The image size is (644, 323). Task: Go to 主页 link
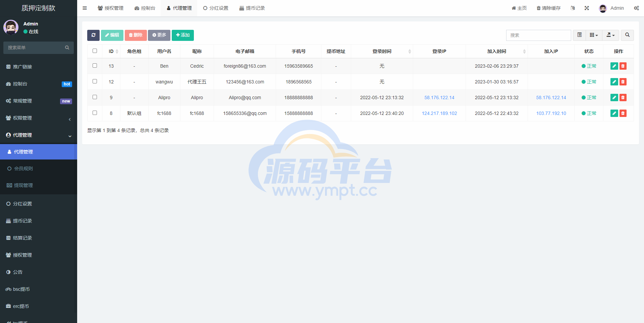click(519, 8)
